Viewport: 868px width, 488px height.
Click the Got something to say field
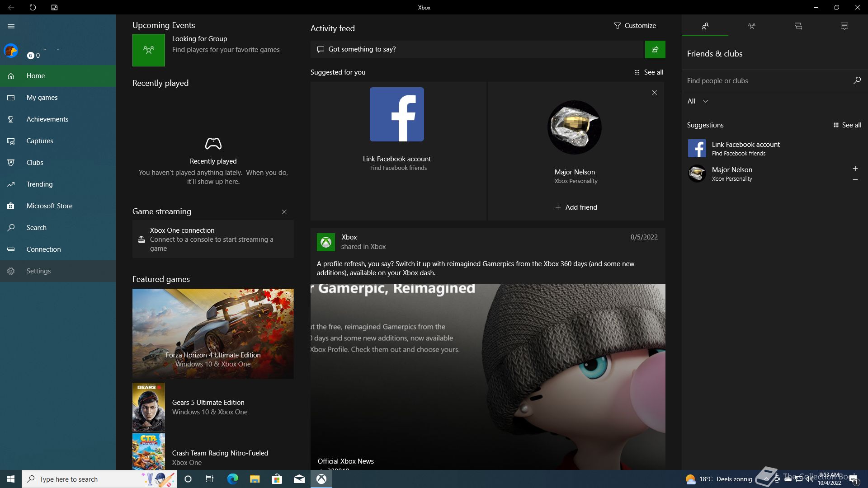point(476,49)
